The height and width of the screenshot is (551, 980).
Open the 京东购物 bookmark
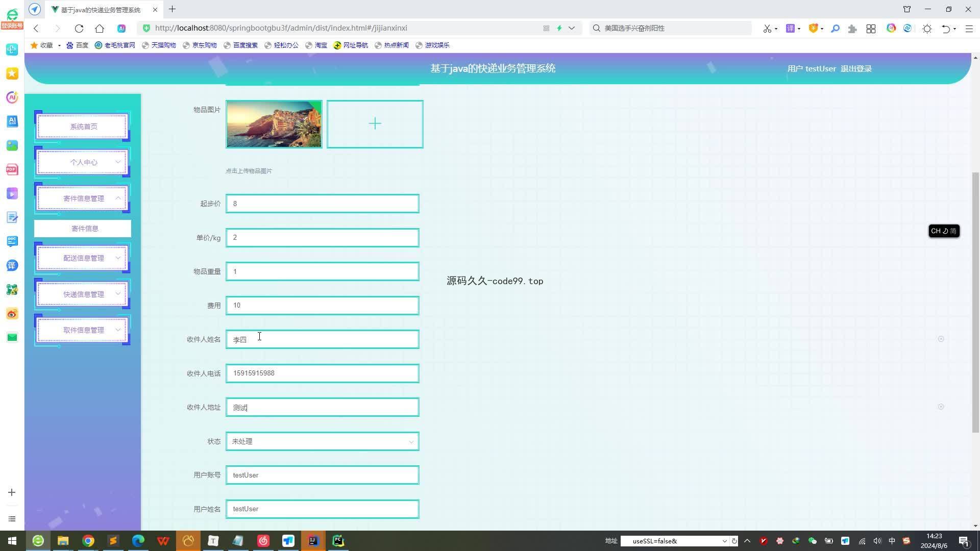click(x=200, y=45)
